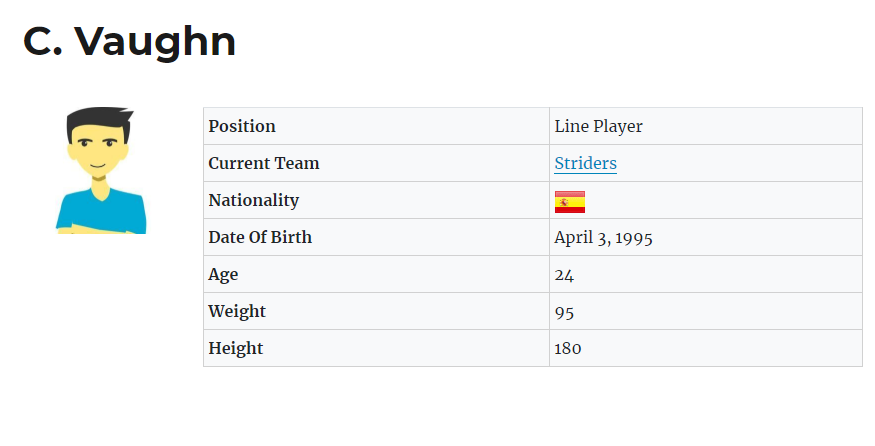Click the height value 180
The width and height of the screenshot is (875, 446).
[568, 348]
